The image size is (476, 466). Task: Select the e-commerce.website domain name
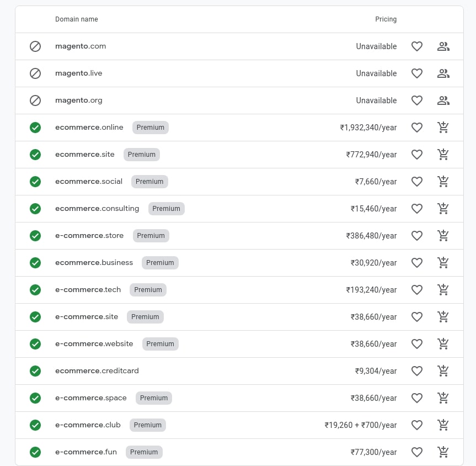(94, 344)
